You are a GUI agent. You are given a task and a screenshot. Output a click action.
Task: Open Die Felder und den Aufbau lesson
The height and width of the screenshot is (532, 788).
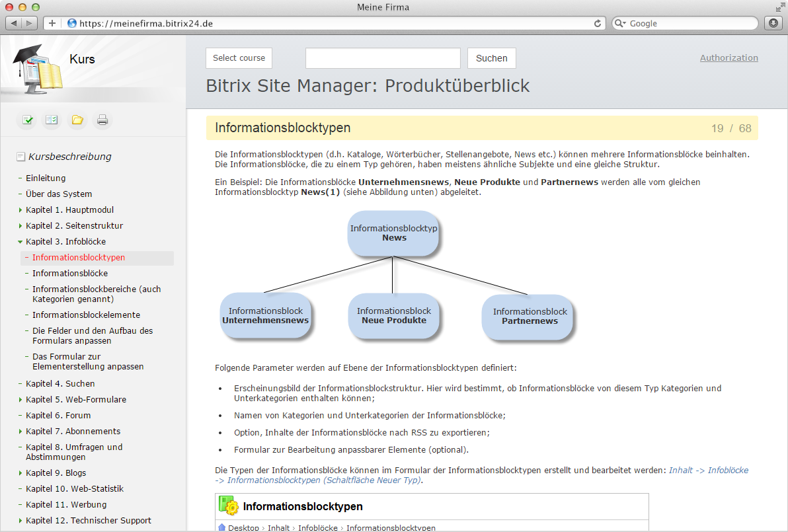[x=93, y=336]
